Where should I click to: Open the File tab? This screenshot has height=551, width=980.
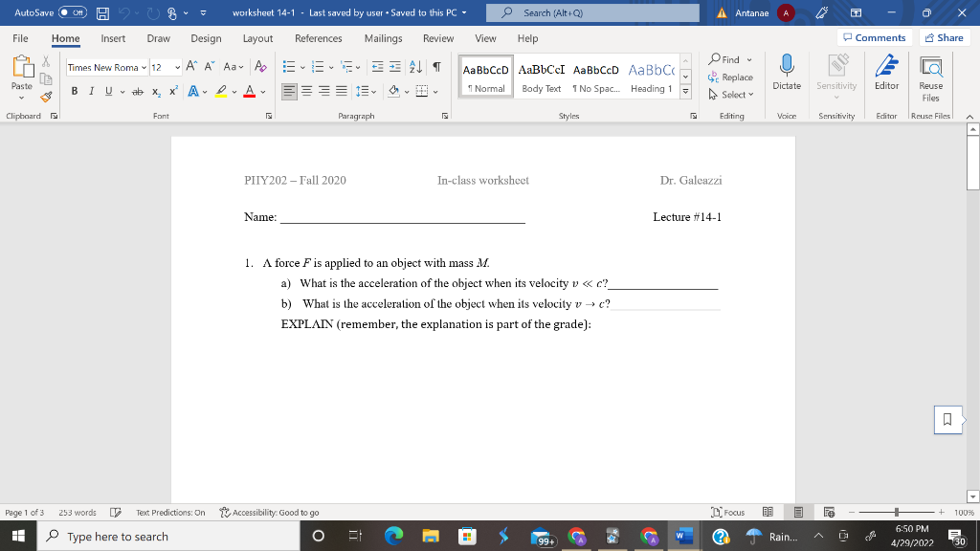click(x=20, y=38)
